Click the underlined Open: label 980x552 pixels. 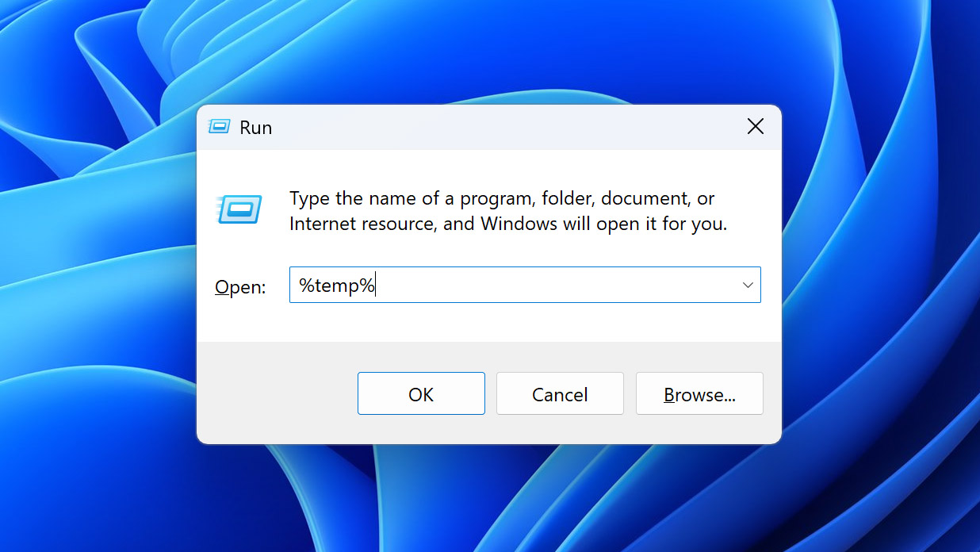pyautogui.click(x=239, y=287)
